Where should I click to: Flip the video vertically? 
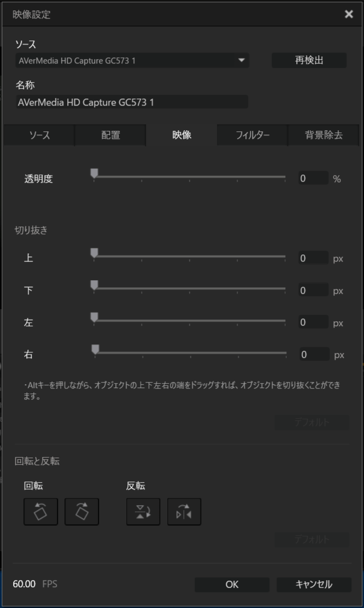click(x=143, y=512)
